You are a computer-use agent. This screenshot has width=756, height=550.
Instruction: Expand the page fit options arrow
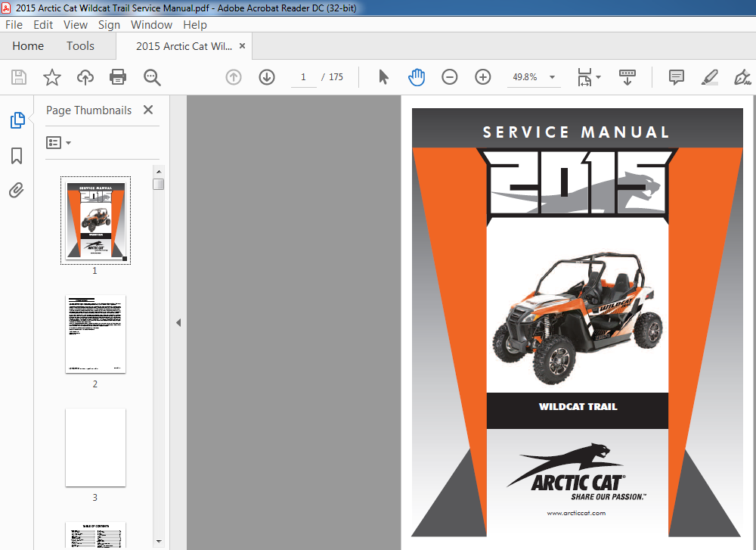pyautogui.click(x=598, y=77)
